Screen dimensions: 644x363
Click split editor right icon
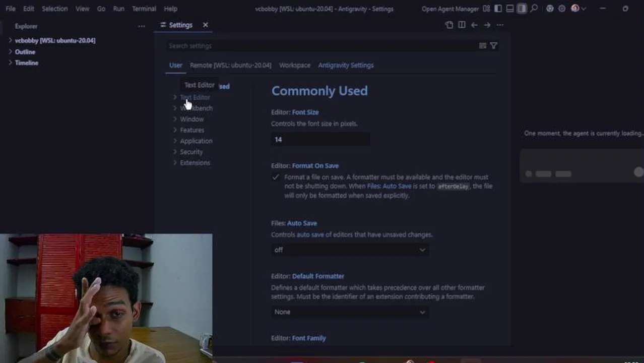click(x=462, y=25)
